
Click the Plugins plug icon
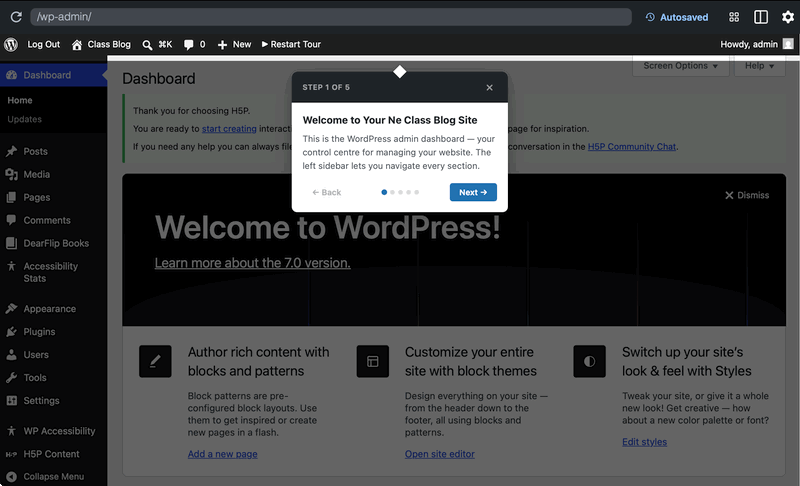[11, 331]
